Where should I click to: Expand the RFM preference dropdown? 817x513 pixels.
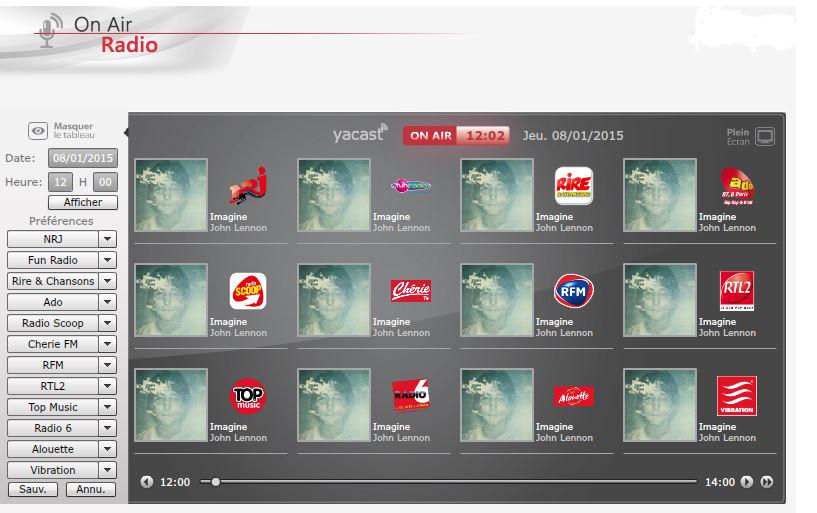[107, 365]
